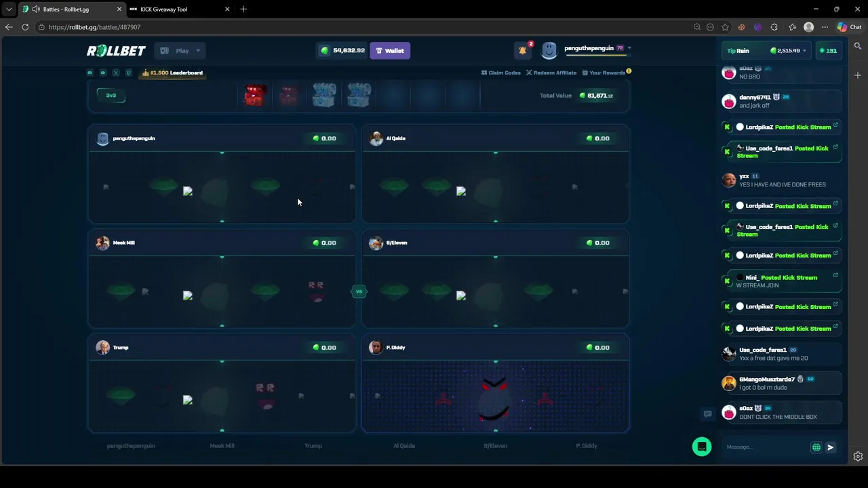This screenshot has height=488, width=868.
Task: Open the Discord social icon
Action: (90, 73)
